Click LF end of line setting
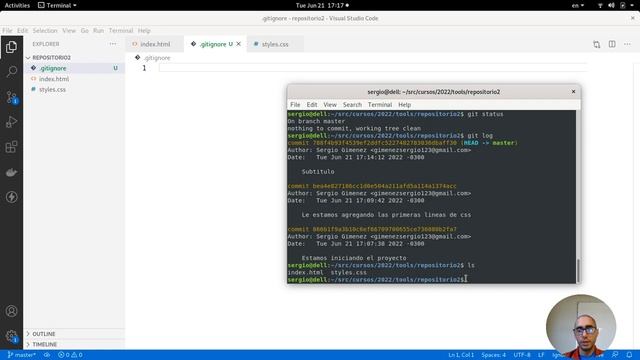 [x=541, y=355]
